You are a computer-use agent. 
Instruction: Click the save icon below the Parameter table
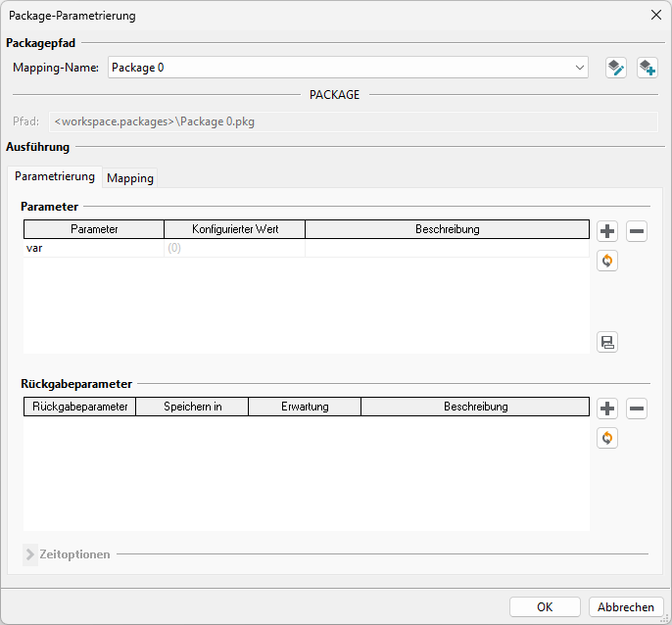point(607,342)
